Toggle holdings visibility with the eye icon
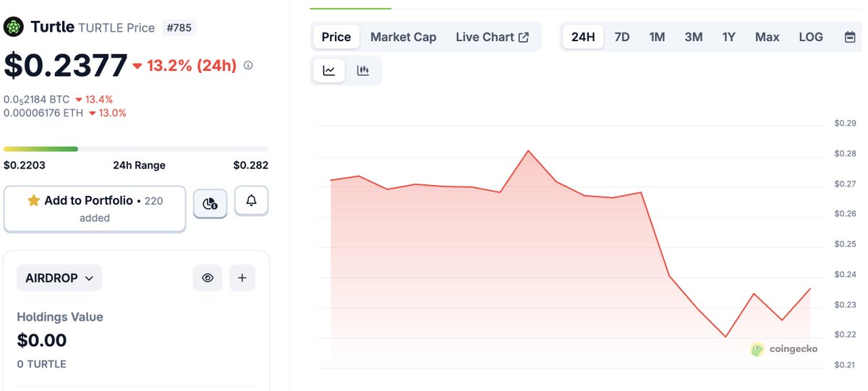Viewport: 868px width, 391px height. point(208,278)
